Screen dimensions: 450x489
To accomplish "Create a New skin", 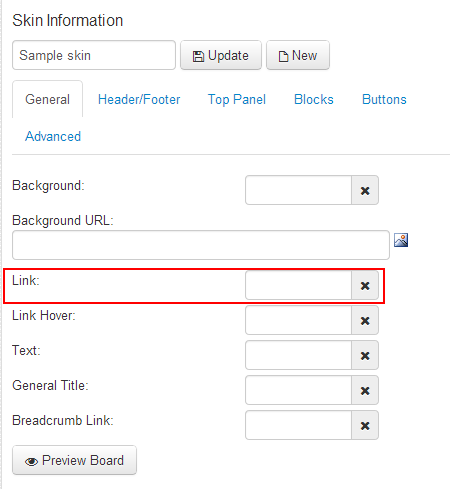I will point(298,55).
